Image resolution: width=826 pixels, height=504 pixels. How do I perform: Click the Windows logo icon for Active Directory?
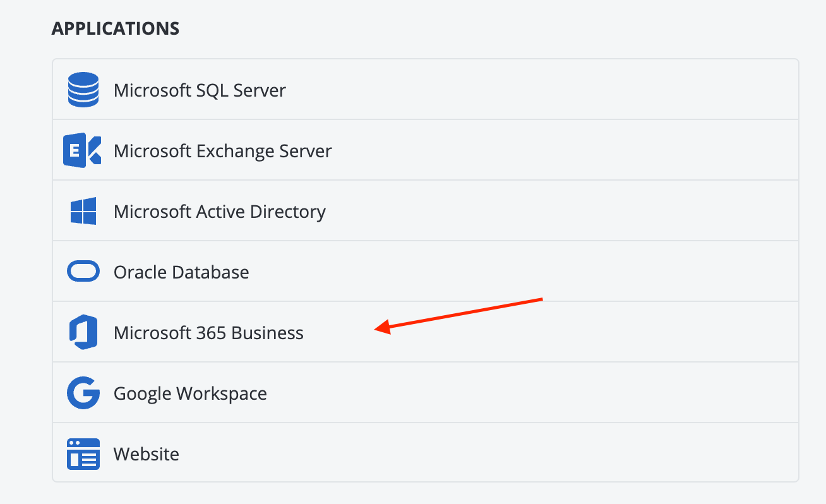coord(83,211)
